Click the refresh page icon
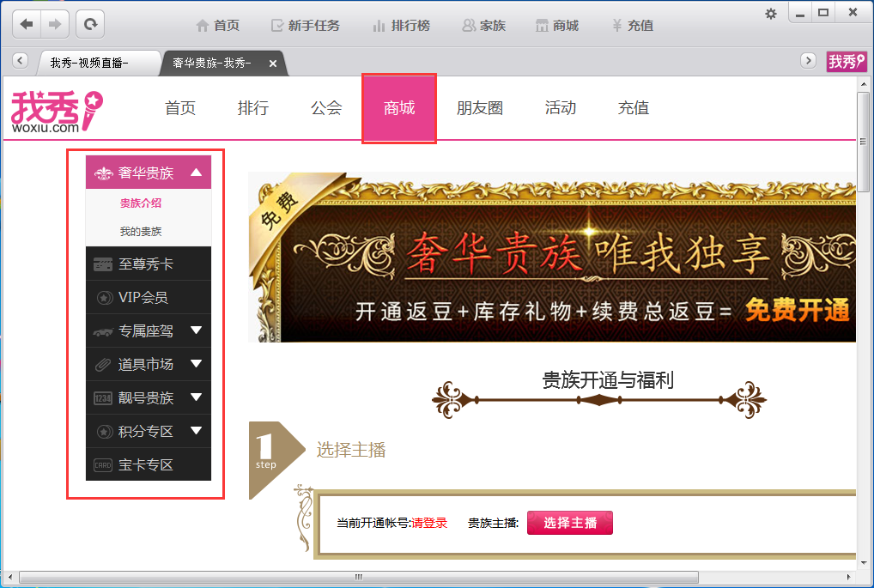The image size is (874, 588). point(89,24)
